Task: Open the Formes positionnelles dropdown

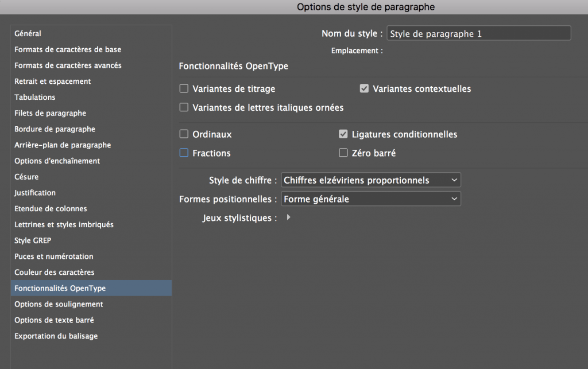Action: [x=371, y=199]
